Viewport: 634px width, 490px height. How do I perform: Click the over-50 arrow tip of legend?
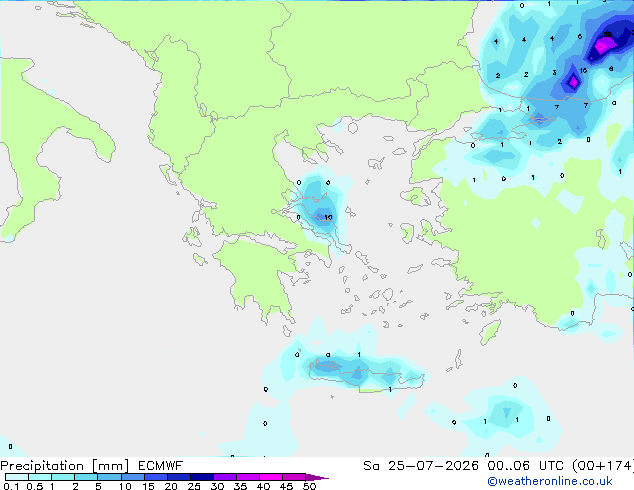pos(317,477)
